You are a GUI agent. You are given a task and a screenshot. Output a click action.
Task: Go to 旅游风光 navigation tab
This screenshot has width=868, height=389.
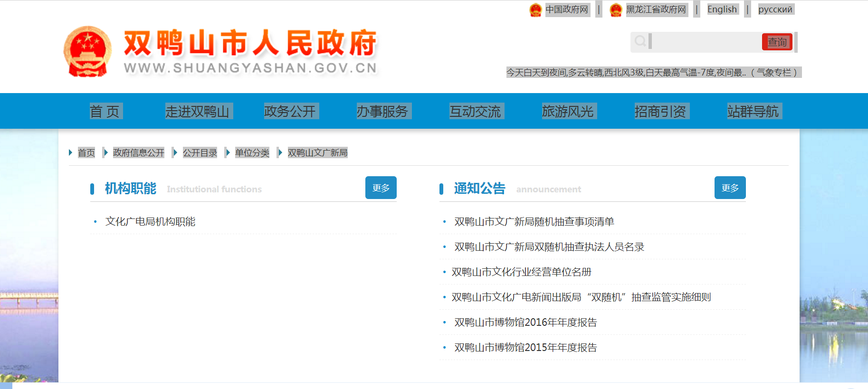click(x=568, y=111)
